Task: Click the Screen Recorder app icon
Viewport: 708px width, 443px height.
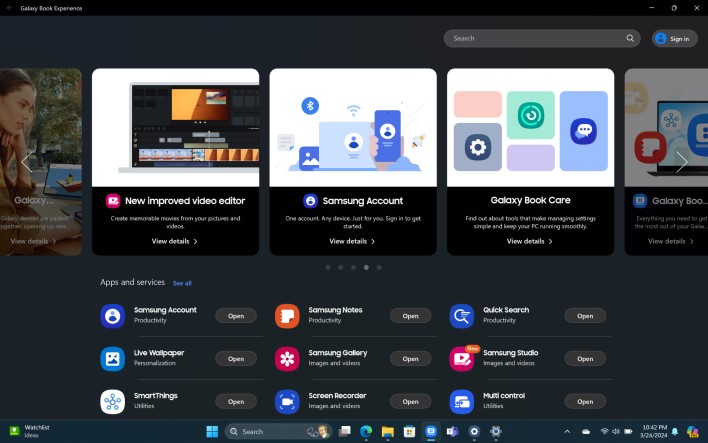Action: [287, 402]
